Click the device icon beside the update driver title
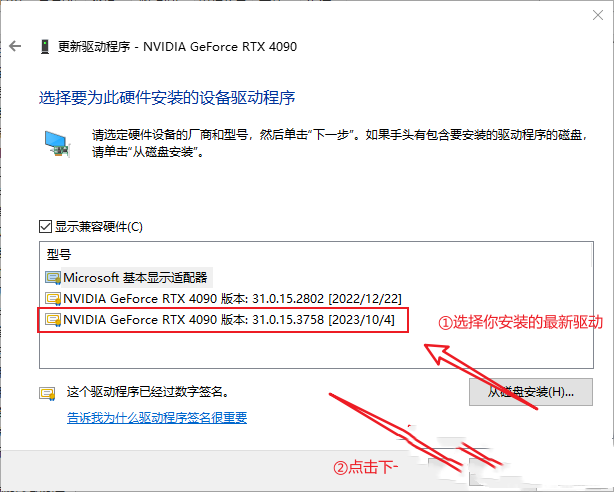 click(x=45, y=47)
